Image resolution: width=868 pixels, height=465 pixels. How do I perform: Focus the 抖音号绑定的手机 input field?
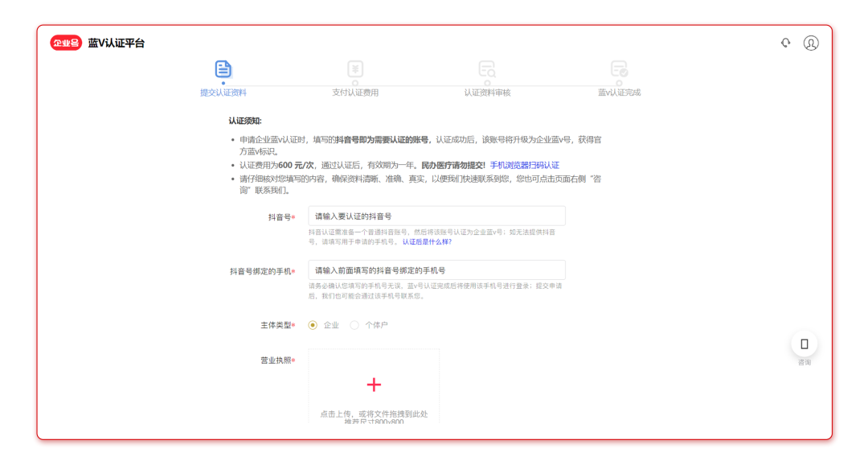point(436,270)
